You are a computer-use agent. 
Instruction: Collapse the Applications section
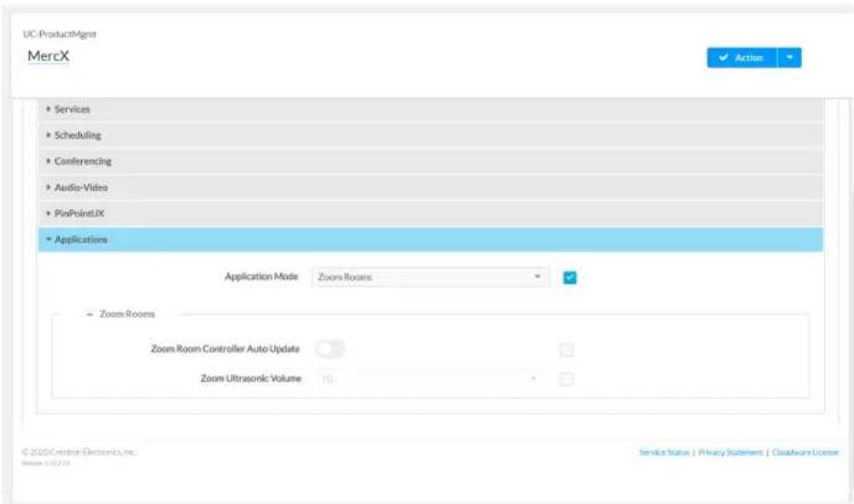[x=431, y=240]
